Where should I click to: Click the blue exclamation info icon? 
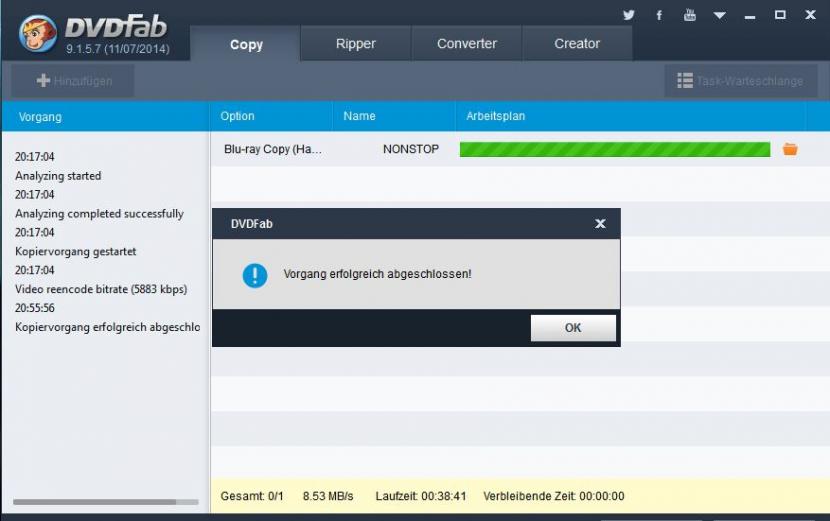[x=255, y=275]
